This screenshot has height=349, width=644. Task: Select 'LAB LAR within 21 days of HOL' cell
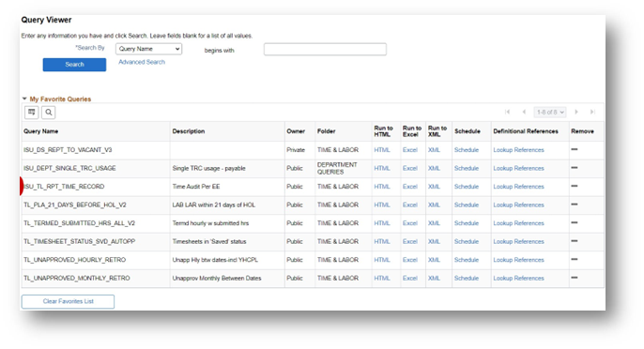click(x=214, y=205)
